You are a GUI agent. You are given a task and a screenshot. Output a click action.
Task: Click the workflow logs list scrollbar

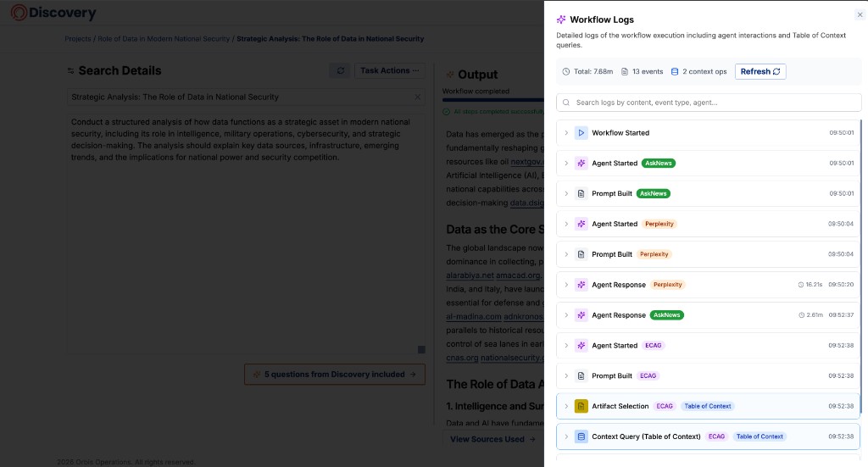pyautogui.click(x=861, y=265)
